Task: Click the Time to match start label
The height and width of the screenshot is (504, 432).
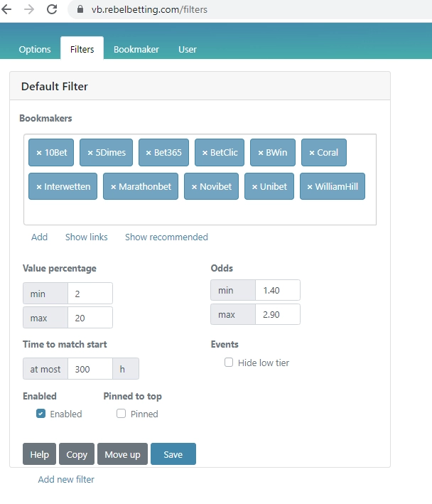Action: coord(65,344)
